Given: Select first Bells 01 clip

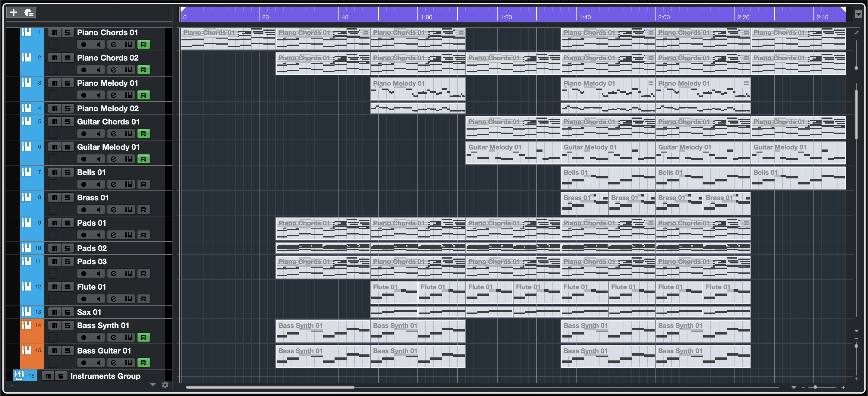Looking at the screenshot, I should coord(608,178).
